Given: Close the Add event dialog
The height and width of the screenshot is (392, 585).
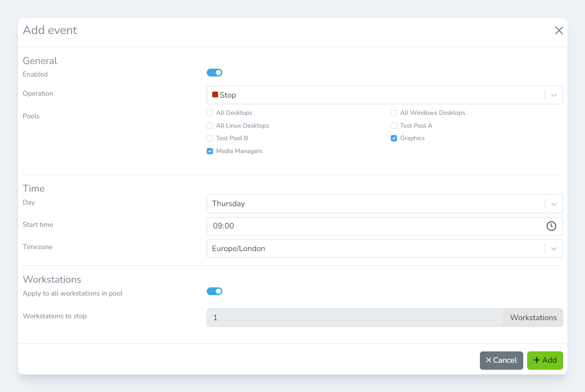Looking at the screenshot, I should (559, 30).
